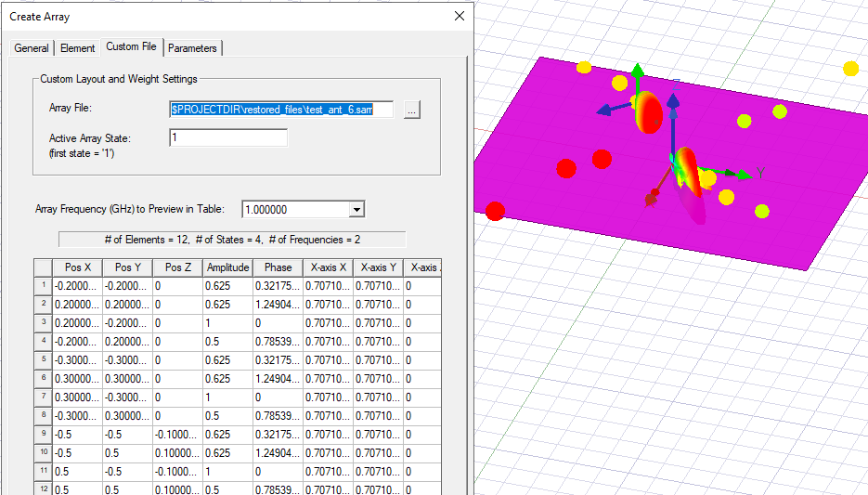Click the yellow element dot at far top-right
Viewport: 868px width, 495px height.
tap(850, 68)
